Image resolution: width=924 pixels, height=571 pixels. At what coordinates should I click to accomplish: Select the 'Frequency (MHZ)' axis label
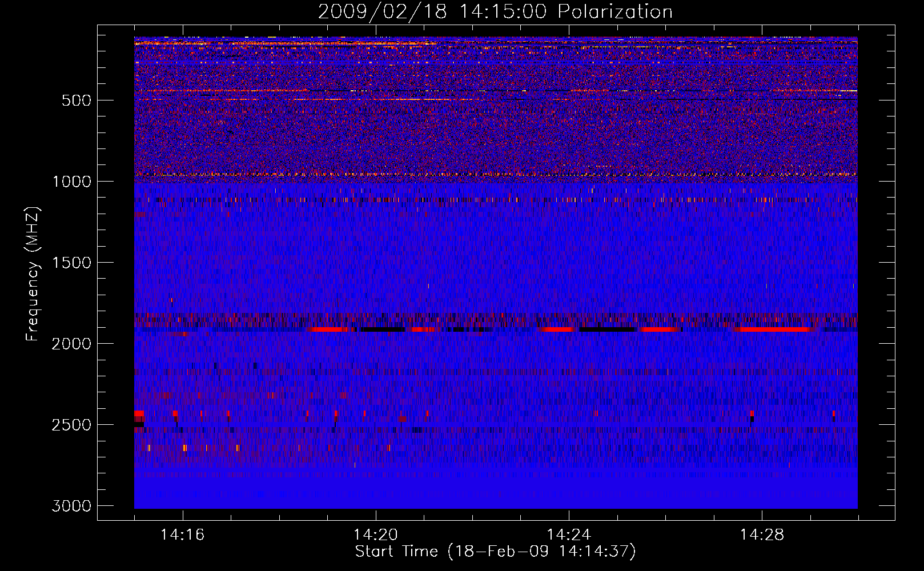tap(33, 274)
